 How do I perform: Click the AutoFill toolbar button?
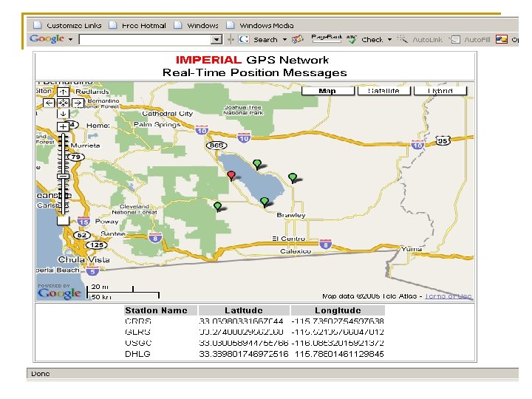[470, 40]
